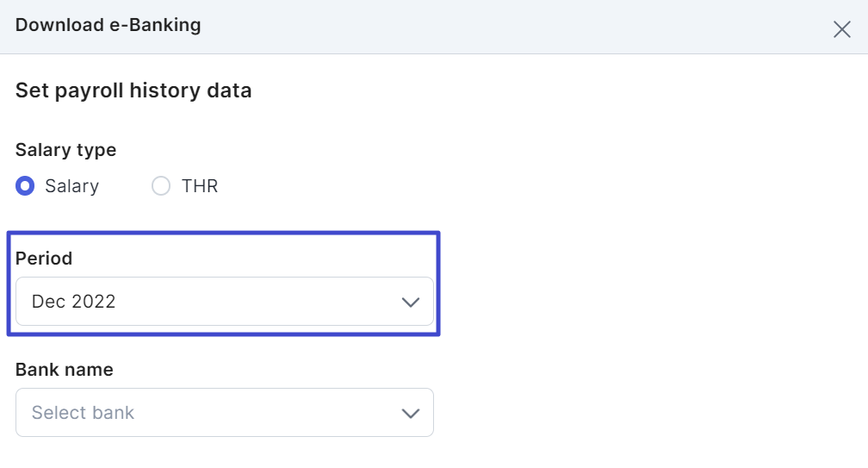Viewport: 868px width, 468px height.
Task: Open the Bank name dropdown field
Action: point(224,413)
